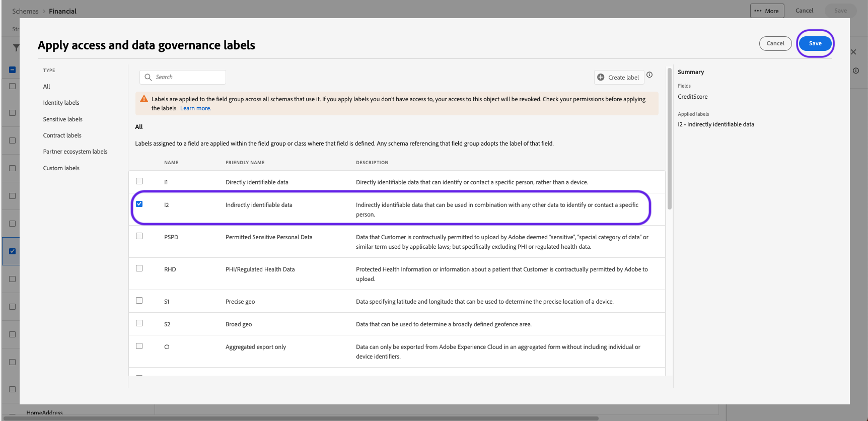Click the label list vertical scrollbar
The height and width of the screenshot is (421, 868).
(670, 138)
